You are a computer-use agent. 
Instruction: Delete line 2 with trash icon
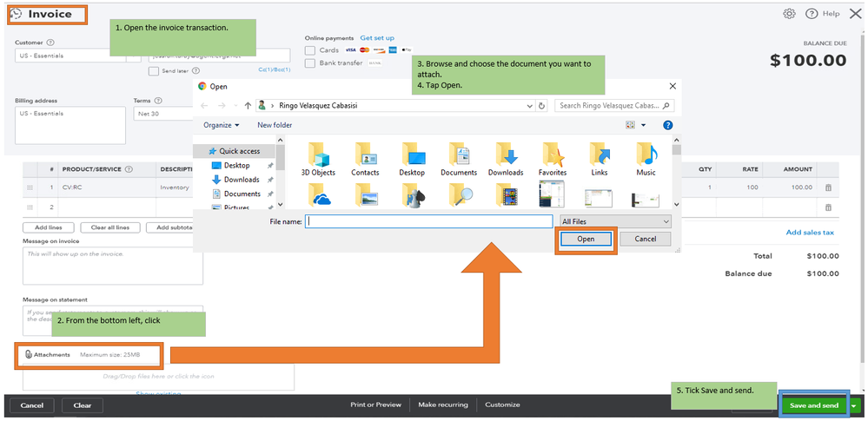coord(828,207)
